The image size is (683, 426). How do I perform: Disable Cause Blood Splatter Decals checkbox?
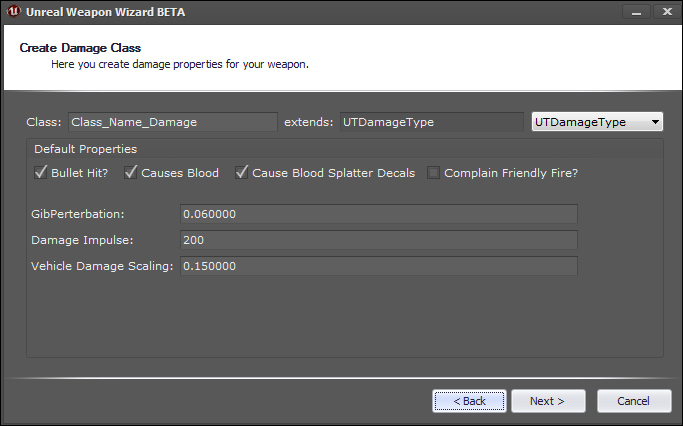(241, 172)
